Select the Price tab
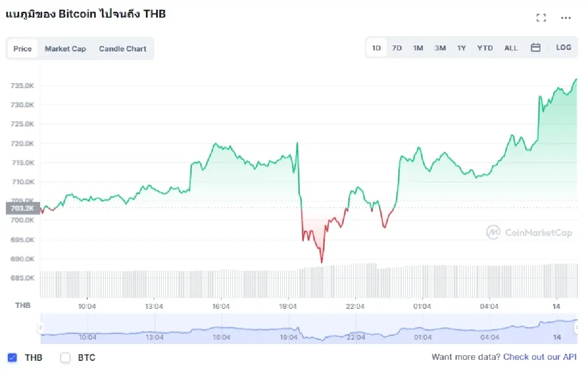Image resolution: width=588 pixels, height=373 pixels. (22, 48)
